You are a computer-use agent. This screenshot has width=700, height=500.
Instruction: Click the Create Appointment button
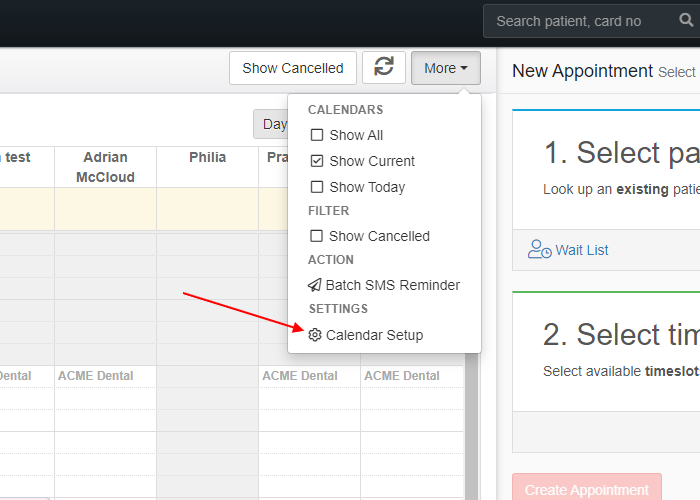click(x=586, y=489)
